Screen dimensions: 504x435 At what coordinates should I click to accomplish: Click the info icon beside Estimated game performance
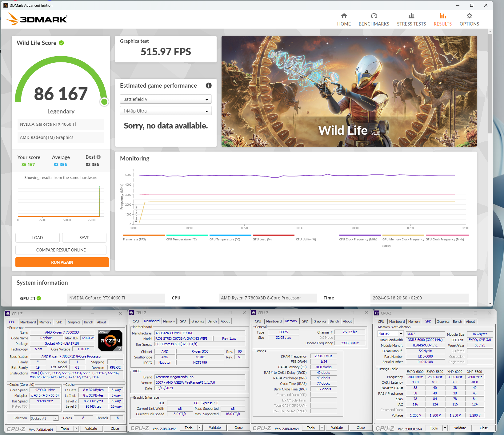tap(209, 85)
